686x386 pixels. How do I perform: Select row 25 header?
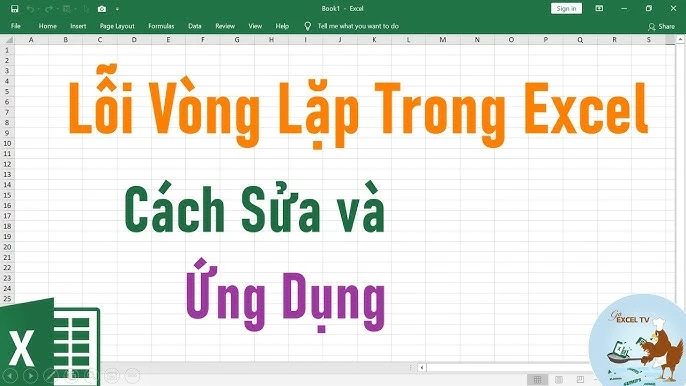click(7, 298)
